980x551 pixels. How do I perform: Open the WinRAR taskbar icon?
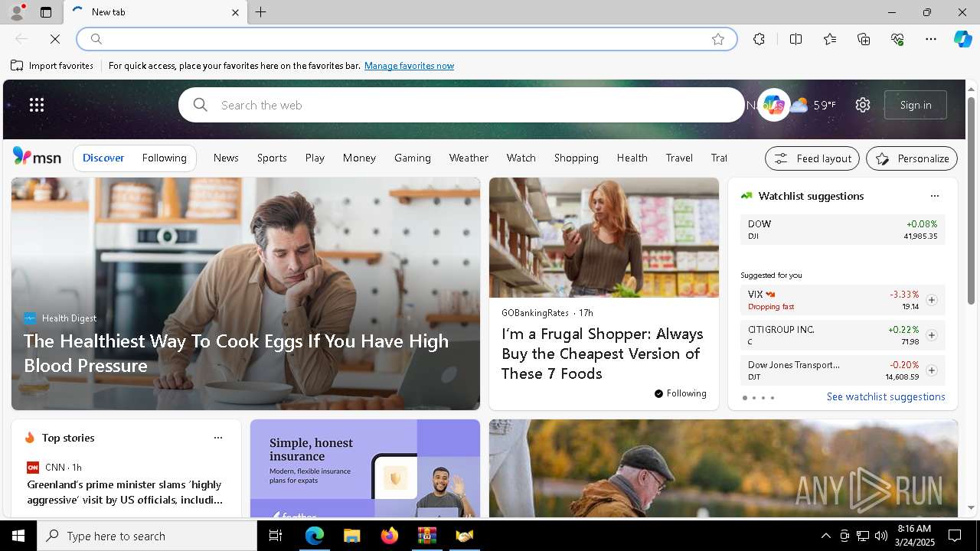(x=426, y=536)
